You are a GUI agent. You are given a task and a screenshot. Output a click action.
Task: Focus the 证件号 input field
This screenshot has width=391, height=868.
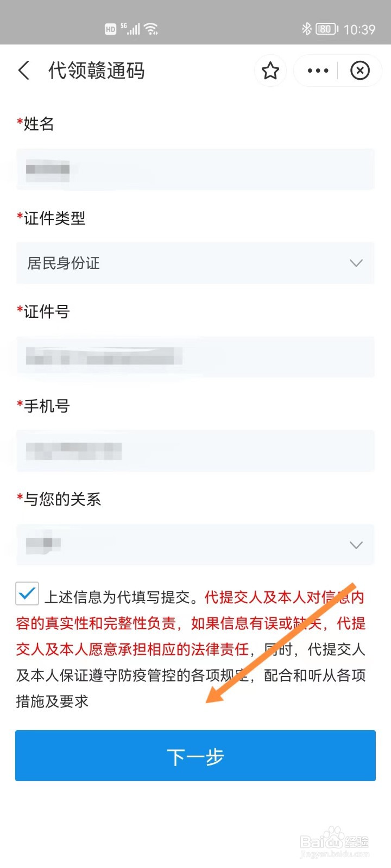coord(195,357)
